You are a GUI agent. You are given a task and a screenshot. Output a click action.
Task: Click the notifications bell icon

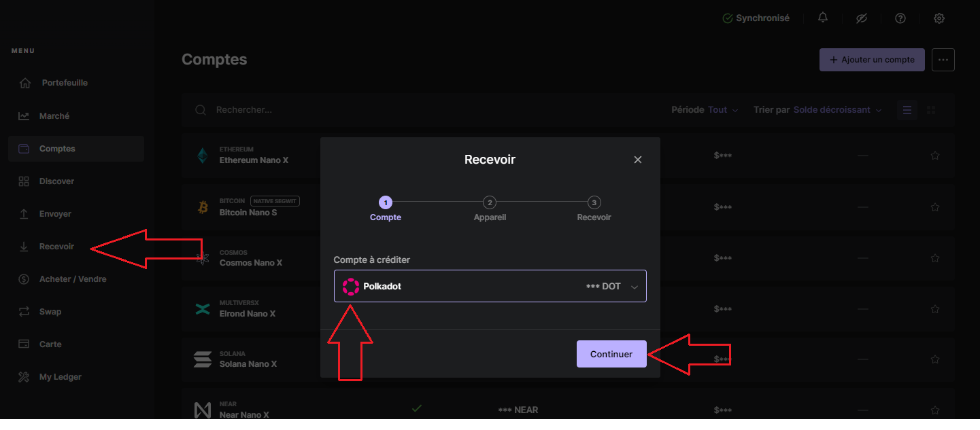[x=823, y=18]
